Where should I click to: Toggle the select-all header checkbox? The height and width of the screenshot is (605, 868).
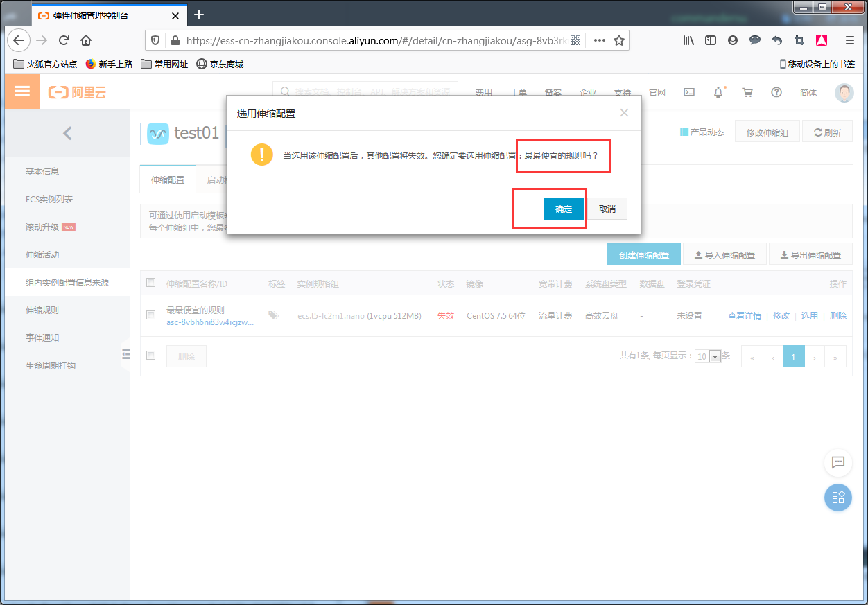(x=151, y=283)
